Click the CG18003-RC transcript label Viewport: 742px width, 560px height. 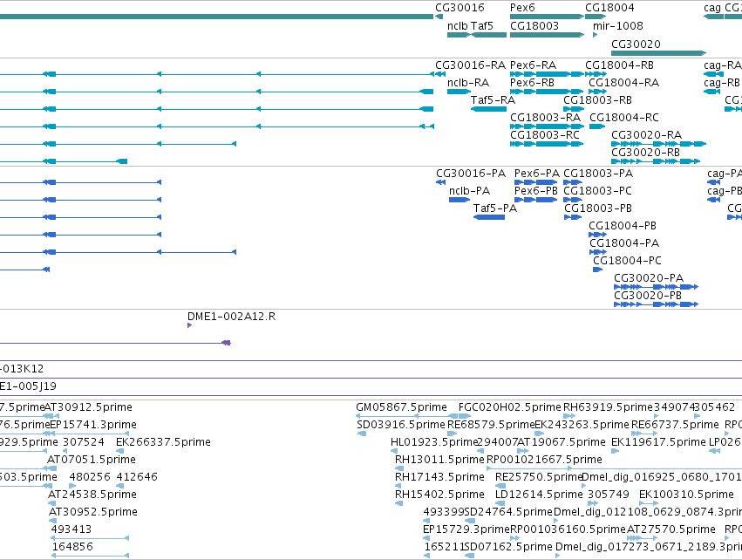(545, 134)
